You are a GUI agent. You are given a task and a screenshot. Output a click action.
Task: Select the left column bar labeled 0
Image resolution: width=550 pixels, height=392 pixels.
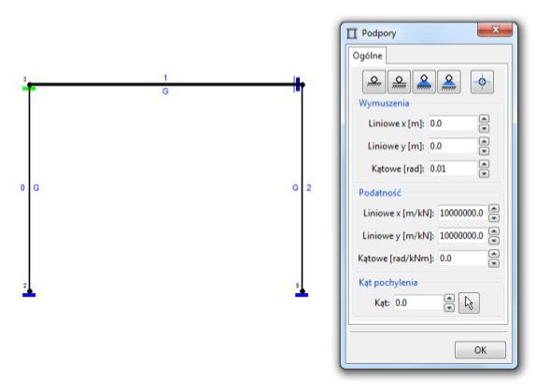pos(29,188)
